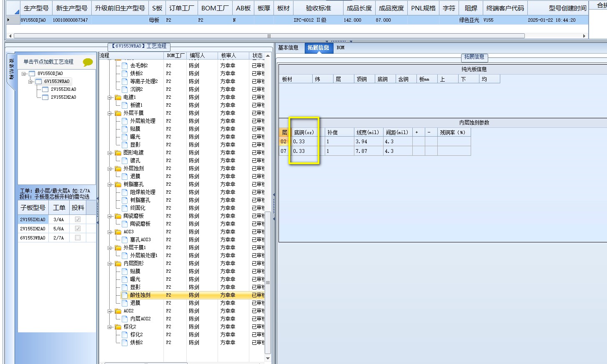
Task: Select sub-board row 6V1553WRA0 with 2/7A
Action: [57, 238]
